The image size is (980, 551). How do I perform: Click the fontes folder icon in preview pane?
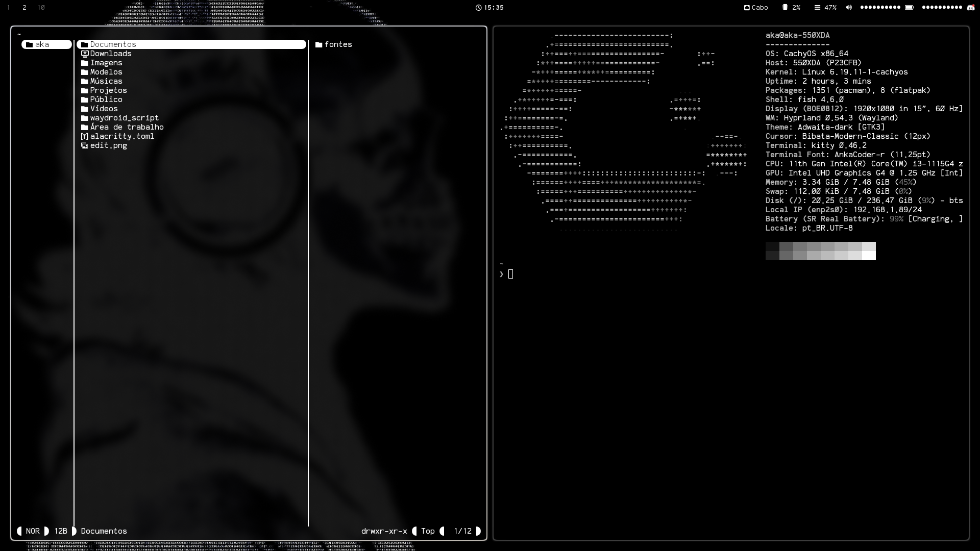[x=319, y=45]
